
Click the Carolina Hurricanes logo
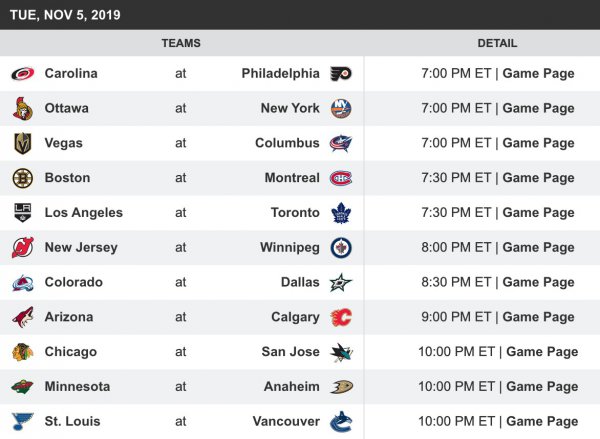click(x=22, y=73)
